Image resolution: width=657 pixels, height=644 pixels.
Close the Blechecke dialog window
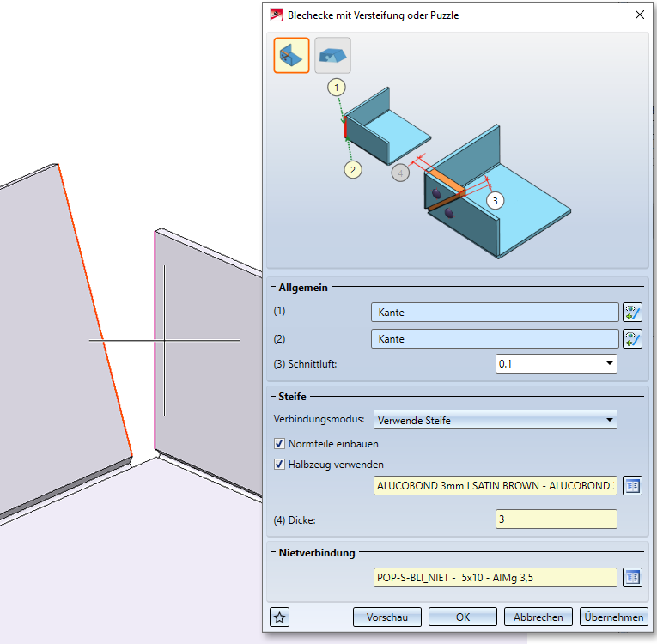[638, 14]
